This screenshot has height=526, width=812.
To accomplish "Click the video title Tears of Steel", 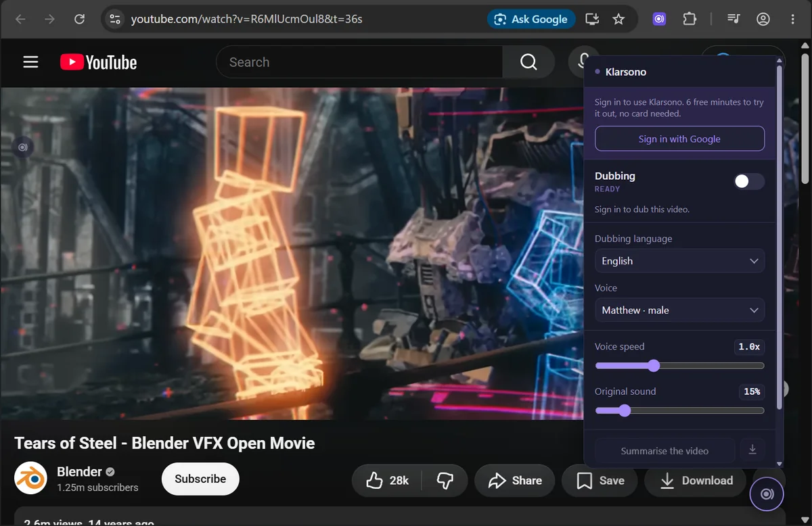I will pos(164,444).
